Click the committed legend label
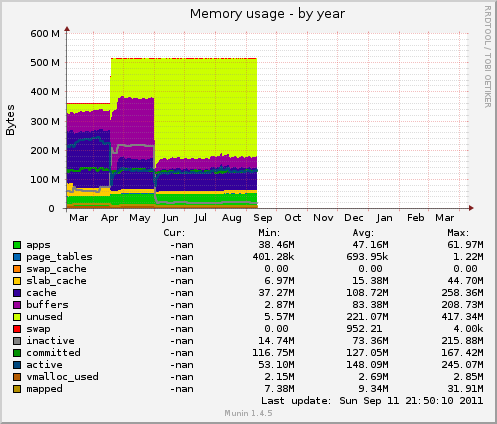497x424 pixels. pos(53,352)
